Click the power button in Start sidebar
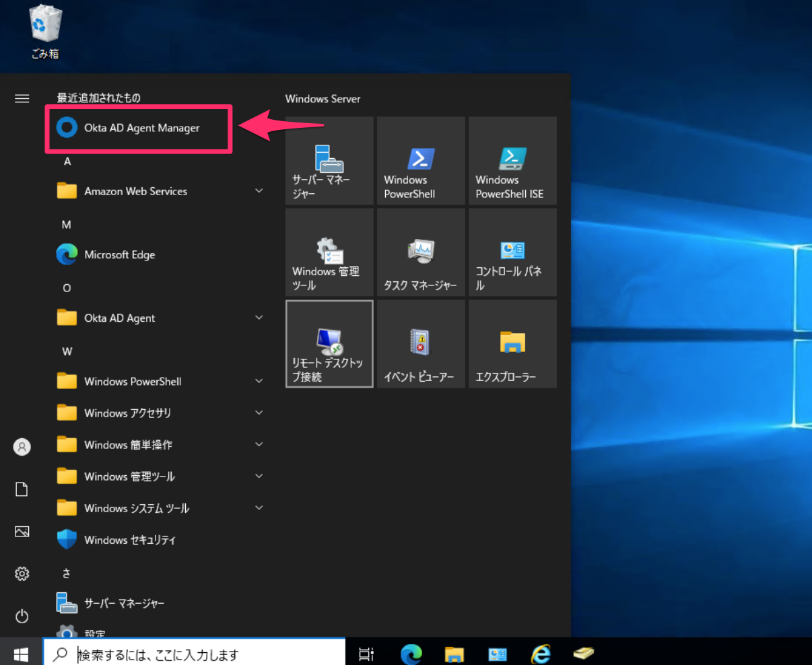The height and width of the screenshot is (665, 812). pyautogui.click(x=22, y=616)
